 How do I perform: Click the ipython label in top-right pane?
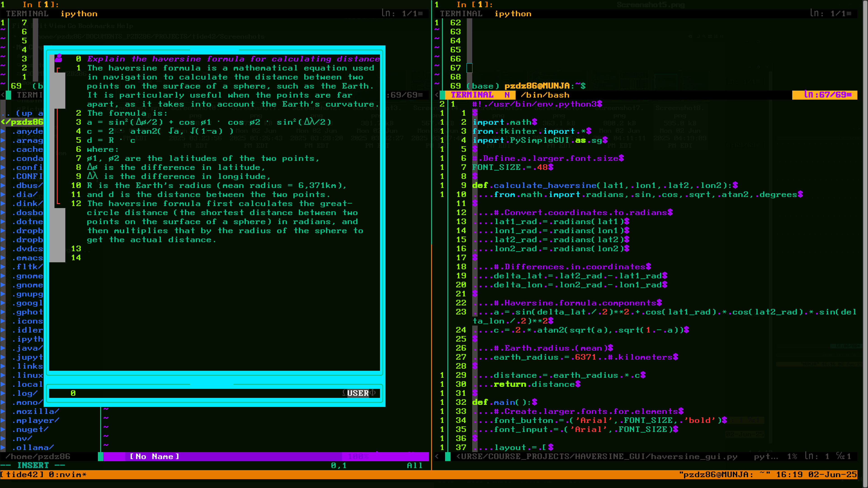coord(513,14)
